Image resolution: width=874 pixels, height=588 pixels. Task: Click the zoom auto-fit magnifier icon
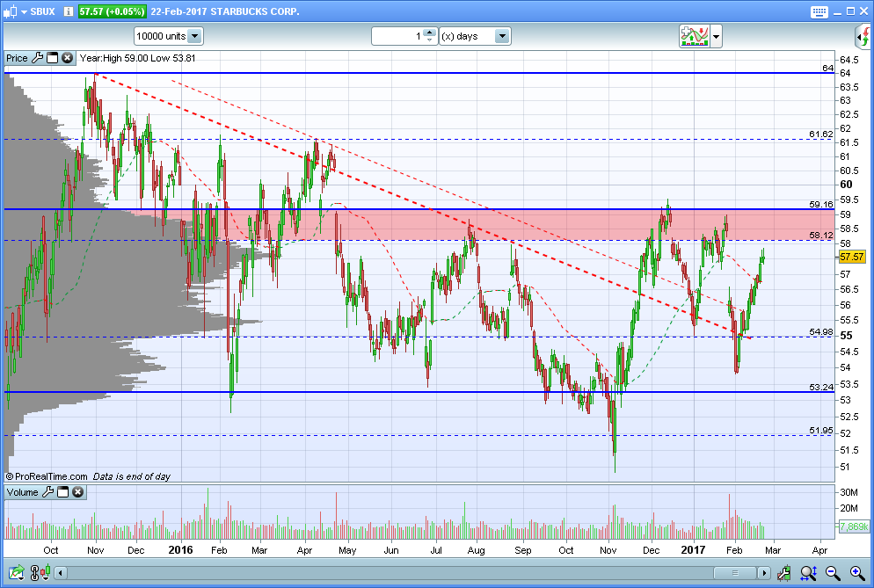coord(808,572)
